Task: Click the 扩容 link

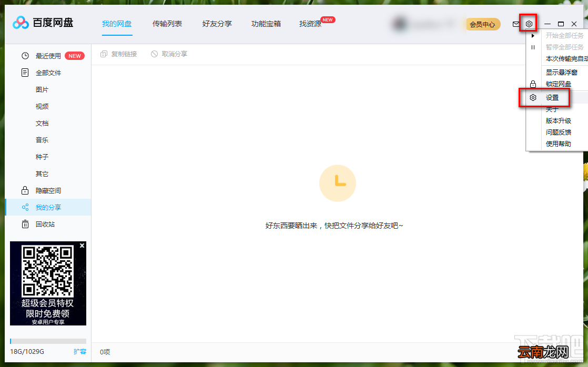Action: click(x=80, y=352)
